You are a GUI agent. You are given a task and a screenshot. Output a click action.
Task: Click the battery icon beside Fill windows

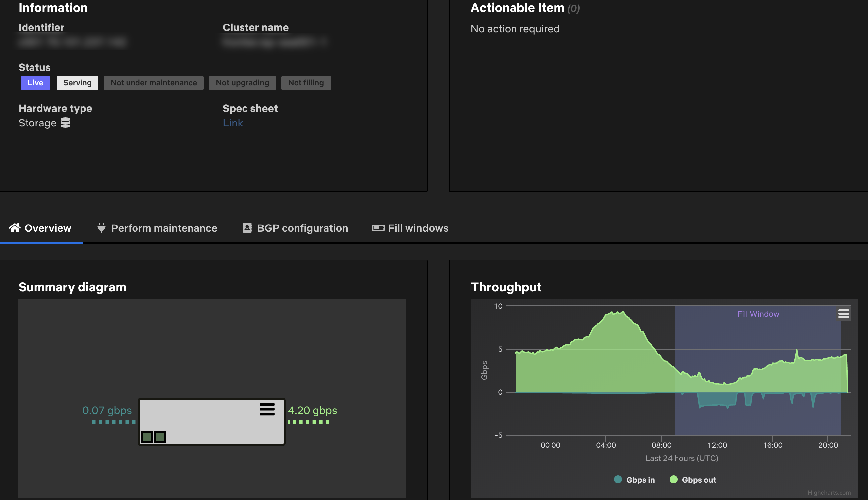click(x=378, y=228)
